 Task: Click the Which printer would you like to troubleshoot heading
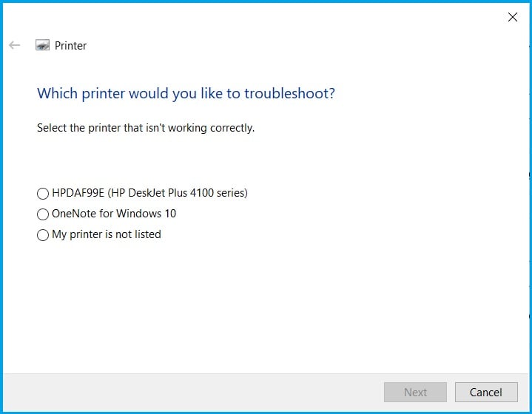186,94
